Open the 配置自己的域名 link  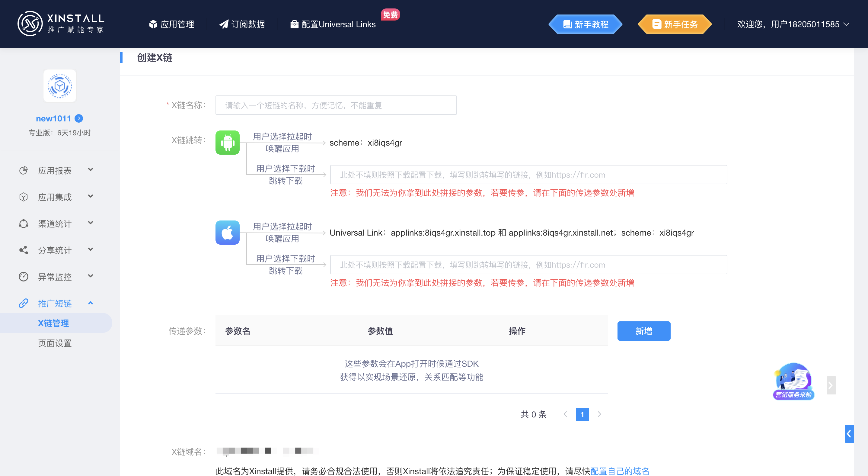620,471
